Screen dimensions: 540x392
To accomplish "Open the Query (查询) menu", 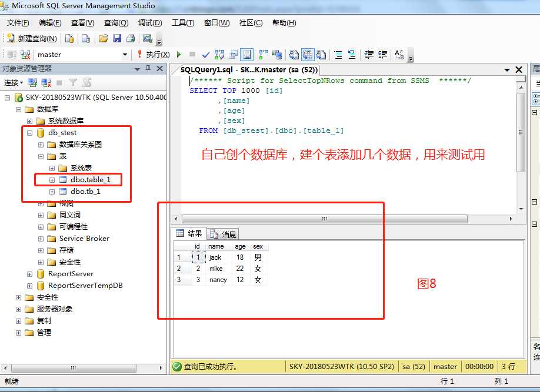I will click(116, 23).
